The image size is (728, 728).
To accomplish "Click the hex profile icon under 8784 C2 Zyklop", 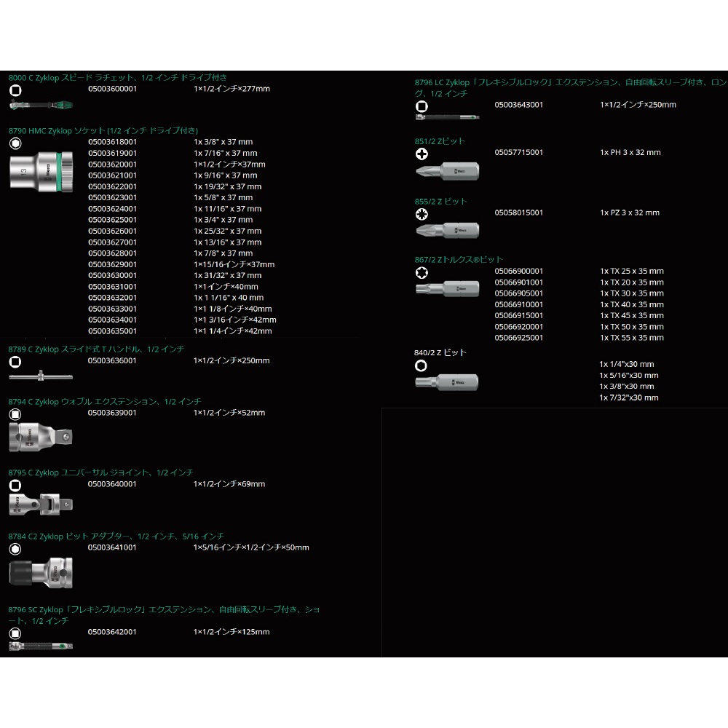I will click(x=15, y=549).
